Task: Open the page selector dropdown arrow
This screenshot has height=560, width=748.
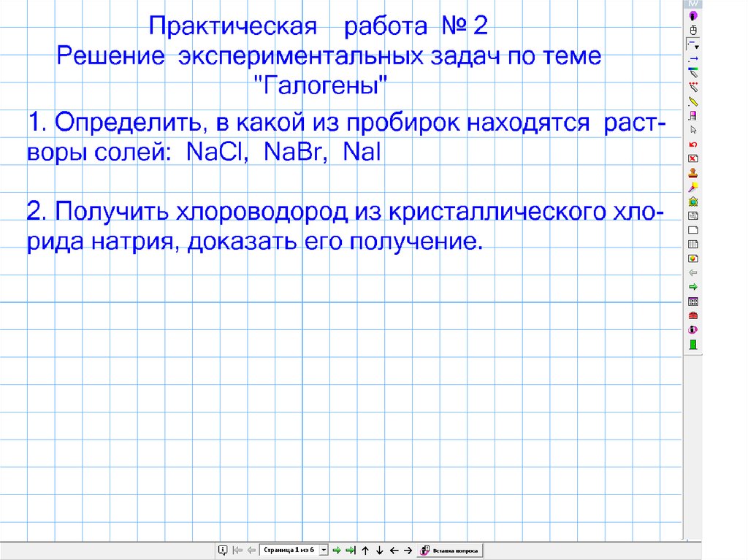Action: (x=324, y=550)
